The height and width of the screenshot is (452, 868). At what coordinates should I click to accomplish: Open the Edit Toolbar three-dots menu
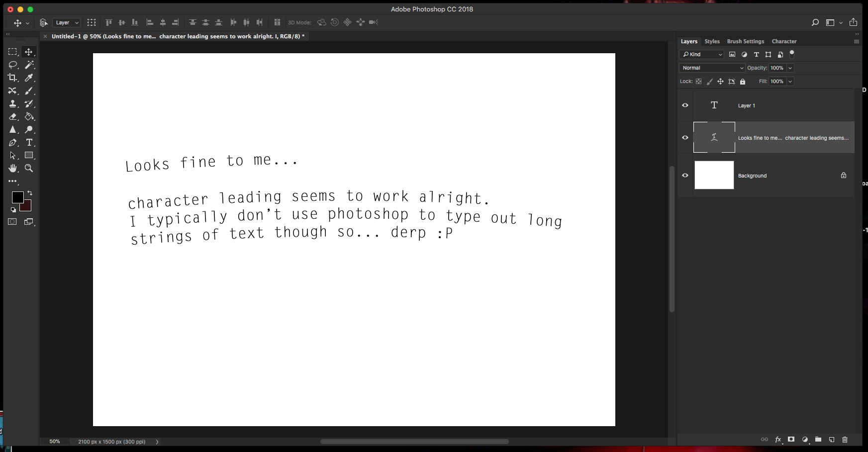(x=12, y=181)
